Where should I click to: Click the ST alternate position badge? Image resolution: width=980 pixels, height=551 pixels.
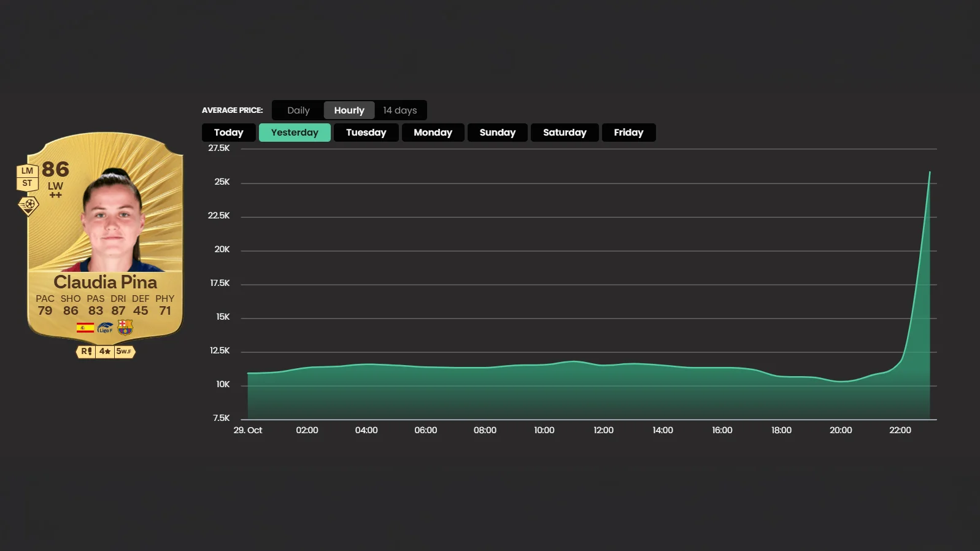click(x=27, y=183)
